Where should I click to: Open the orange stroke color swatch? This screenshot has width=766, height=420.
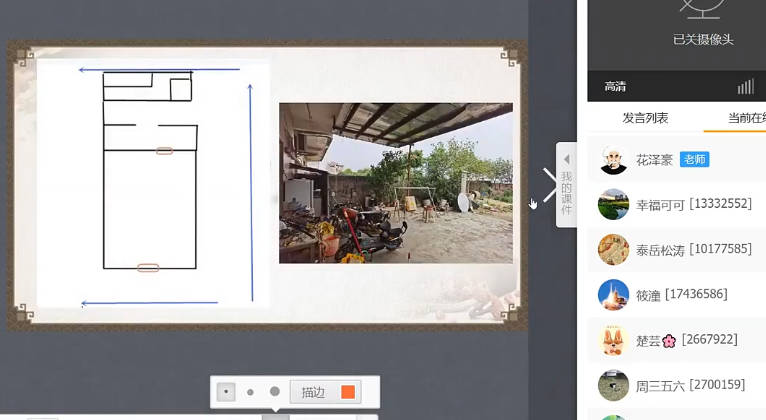348,392
